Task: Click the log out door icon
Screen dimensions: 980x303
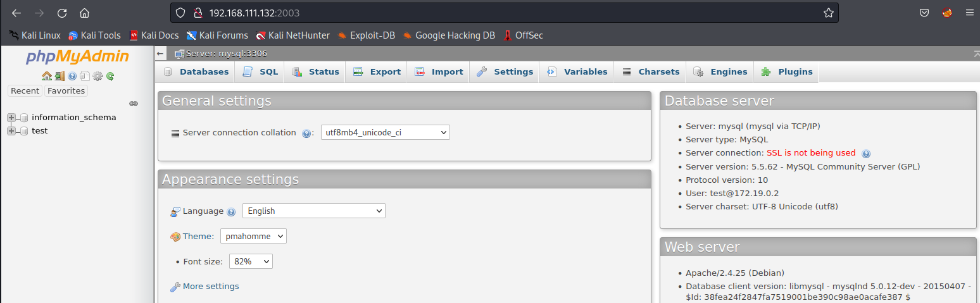Action: click(59, 76)
